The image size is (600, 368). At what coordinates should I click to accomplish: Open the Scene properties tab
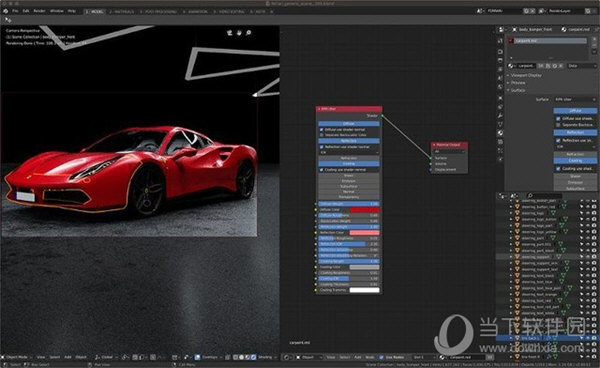[x=500, y=78]
